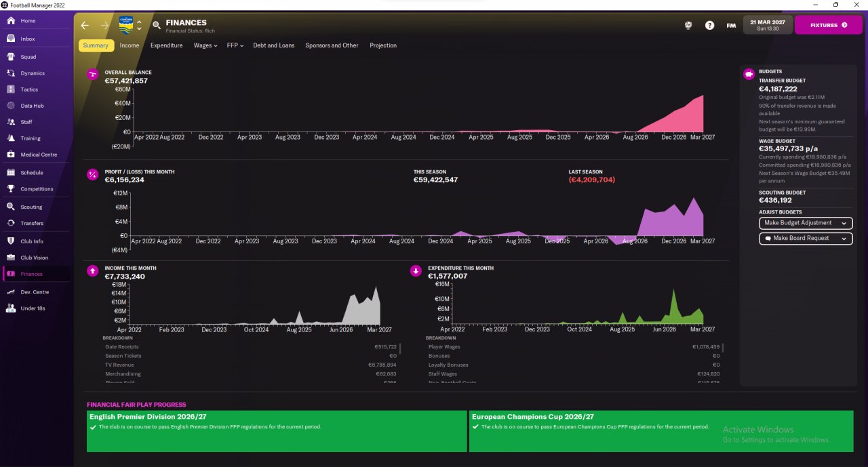Expand the Wages tab dropdown
The height and width of the screenshot is (467, 868).
pos(205,45)
